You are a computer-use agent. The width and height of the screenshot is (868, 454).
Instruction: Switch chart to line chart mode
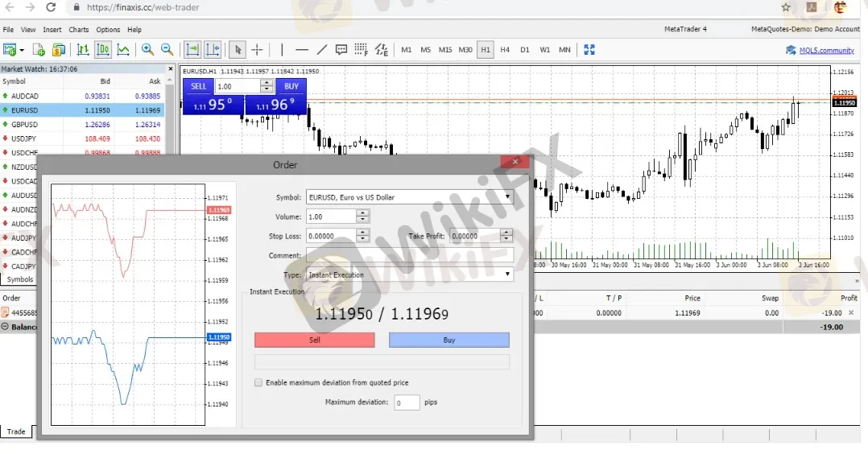tap(123, 50)
